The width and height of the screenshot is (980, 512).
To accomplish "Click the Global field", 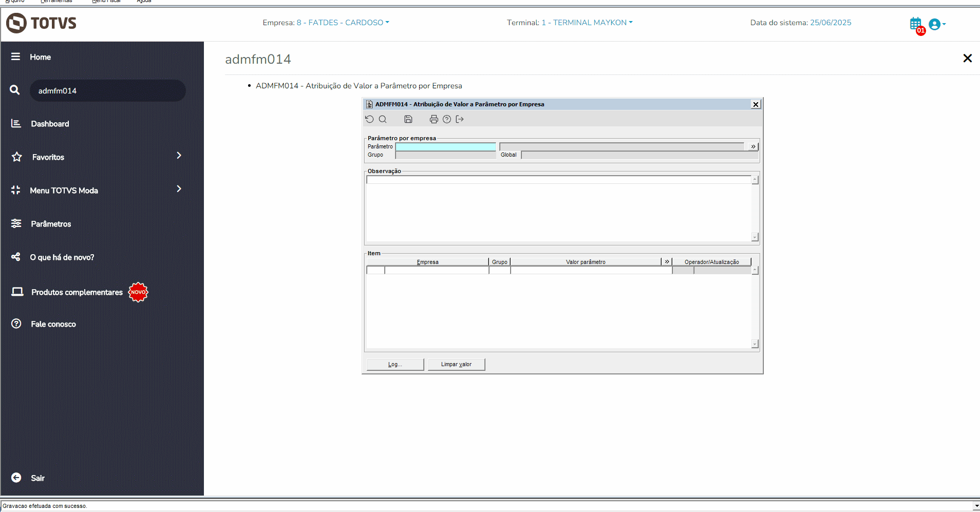I will [x=639, y=155].
